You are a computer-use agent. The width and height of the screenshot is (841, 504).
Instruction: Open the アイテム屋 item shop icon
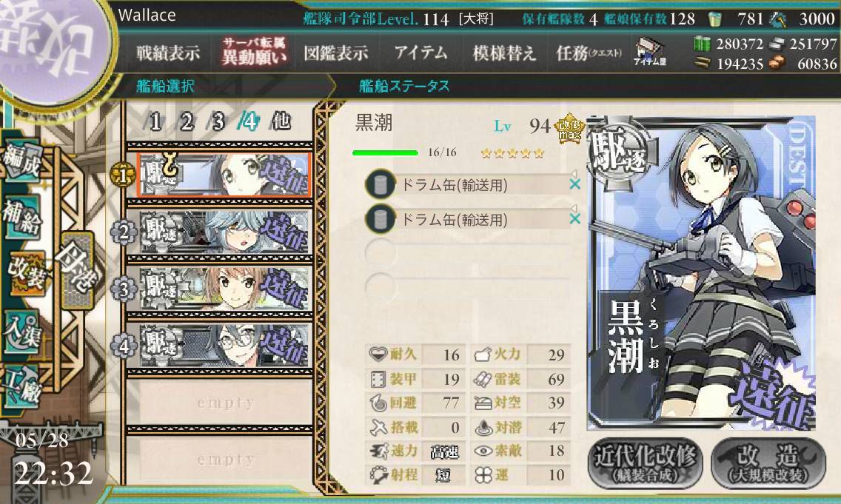(649, 52)
